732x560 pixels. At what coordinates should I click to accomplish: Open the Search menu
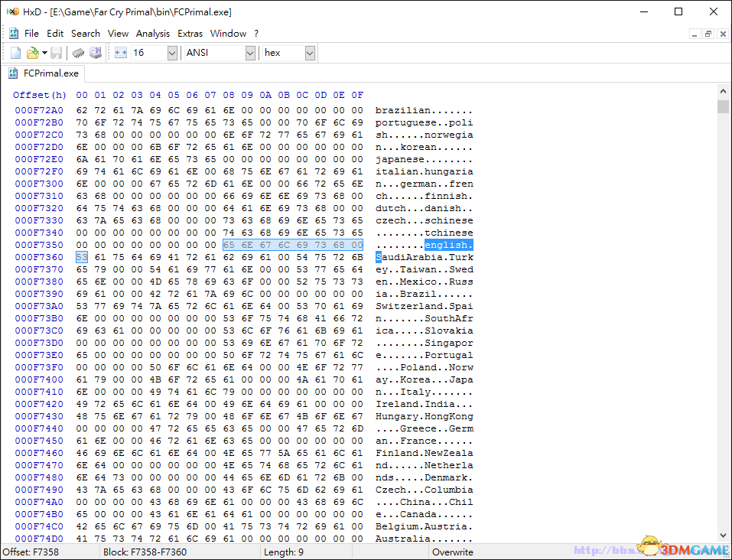tap(86, 34)
